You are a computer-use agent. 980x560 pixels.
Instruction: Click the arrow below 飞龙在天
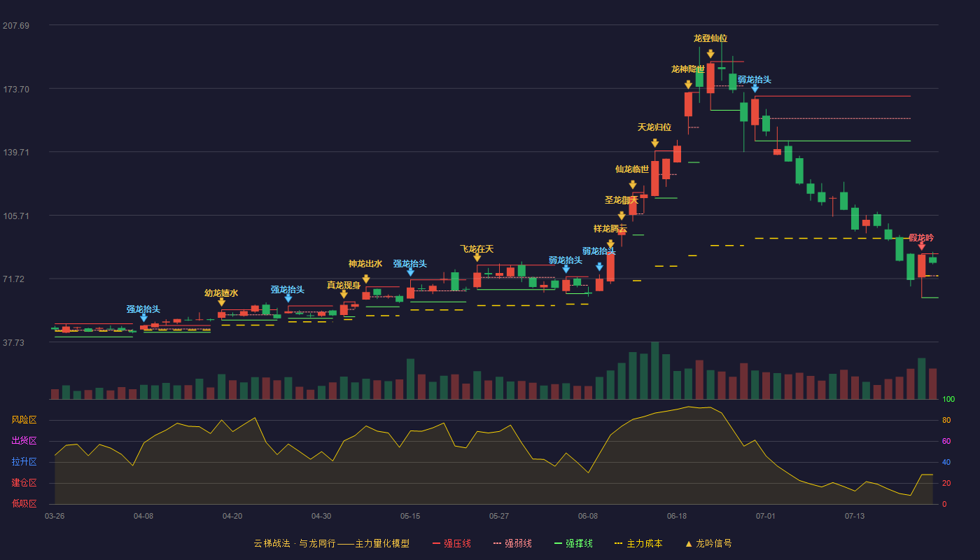[477, 258]
